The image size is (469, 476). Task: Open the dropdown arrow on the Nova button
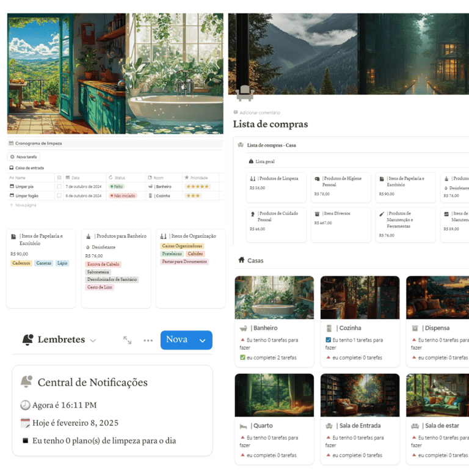click(x=203, y=340)
